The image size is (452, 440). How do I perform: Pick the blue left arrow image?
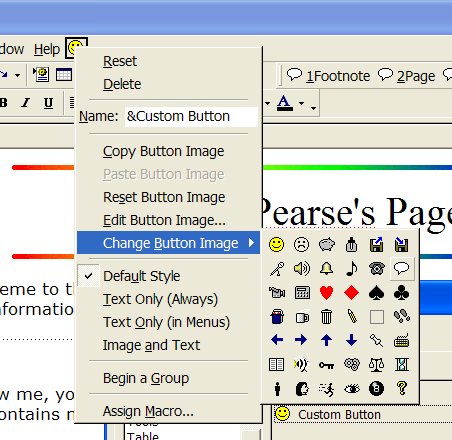pyautogui.click(x=276, y=340)
